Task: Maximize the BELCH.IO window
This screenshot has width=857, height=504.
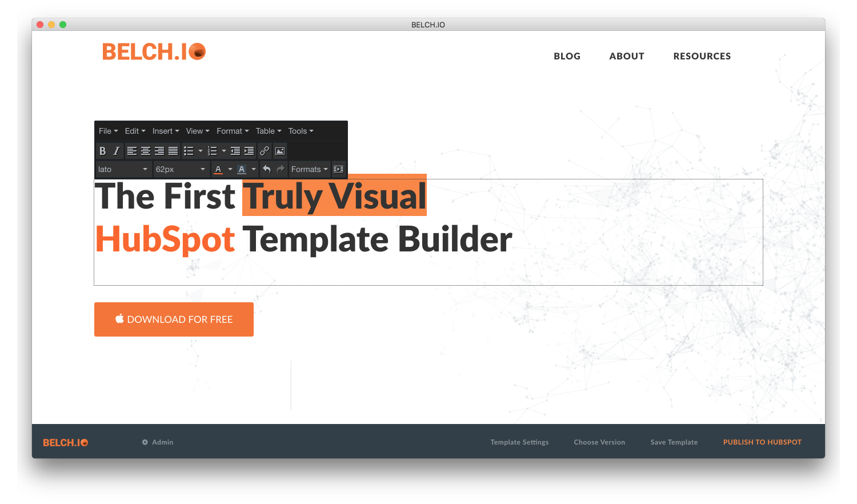Action: [x=63, y=25]
